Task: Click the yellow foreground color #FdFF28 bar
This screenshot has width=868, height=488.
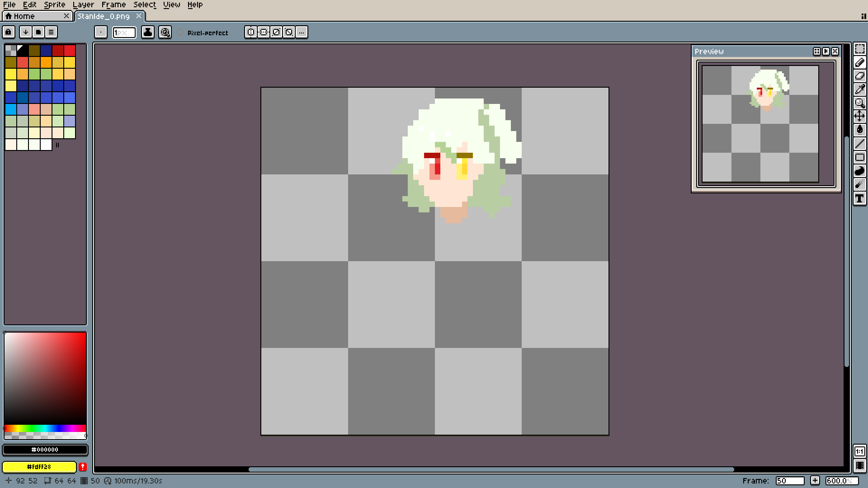Action: 39,467
